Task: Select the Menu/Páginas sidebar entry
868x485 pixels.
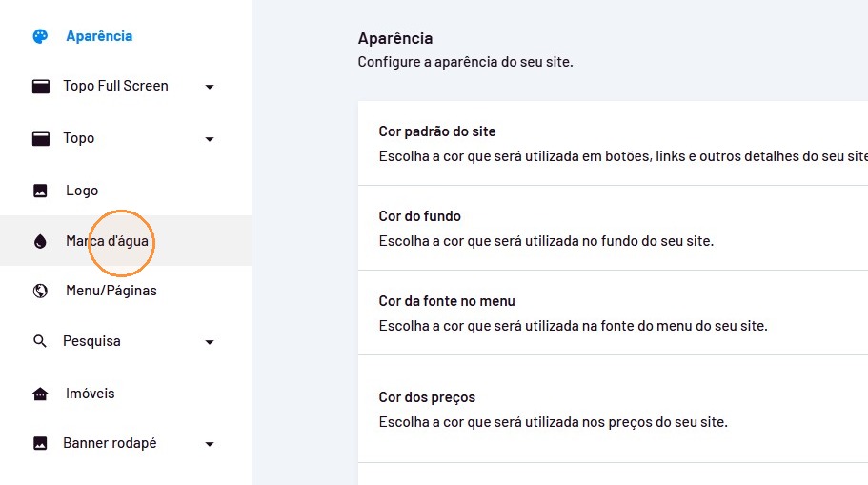Action: (x=126, y=291)
